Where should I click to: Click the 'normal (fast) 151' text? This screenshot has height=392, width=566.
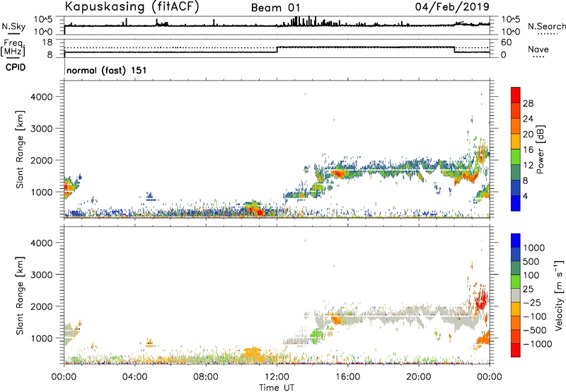(107, 70)
